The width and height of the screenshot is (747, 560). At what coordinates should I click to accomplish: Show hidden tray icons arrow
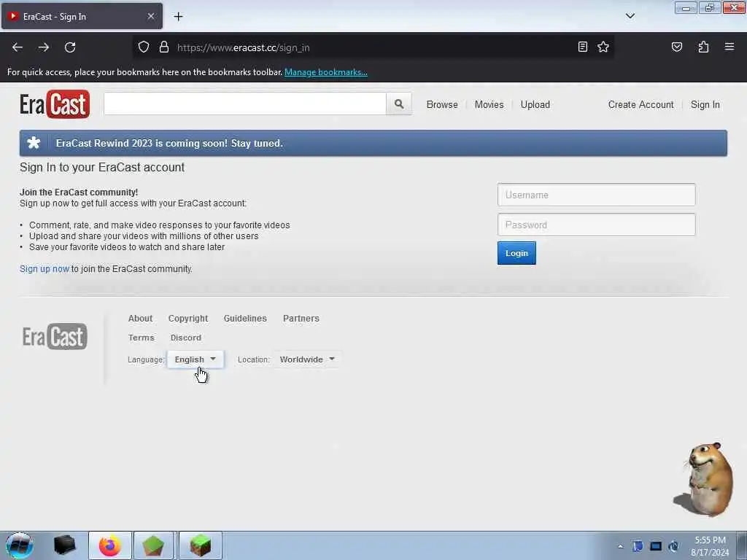coord(620,547)
